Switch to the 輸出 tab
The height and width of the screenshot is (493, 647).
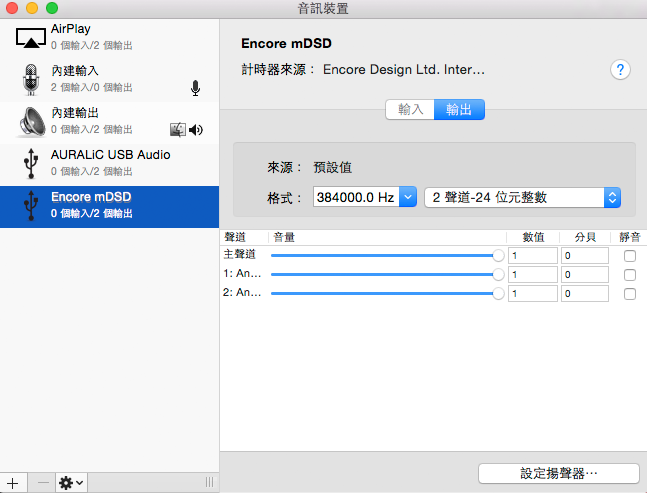point(459,109)
